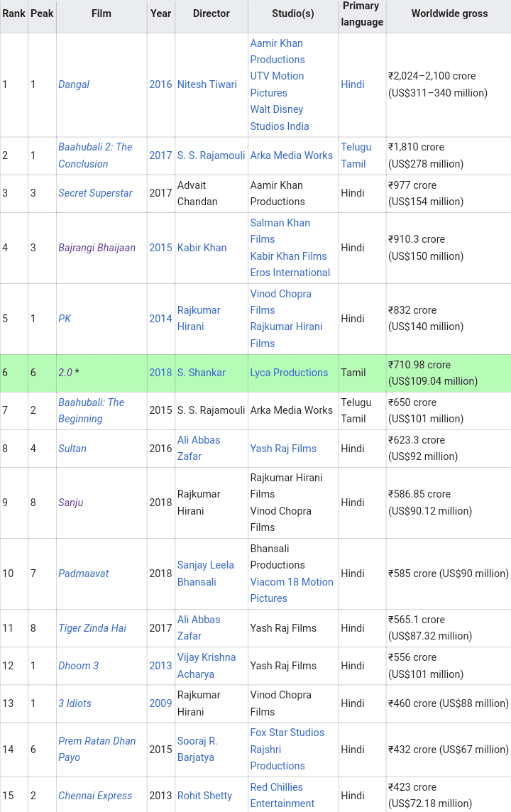Open Yash Raj Films link in Sultan row
The height and width of the screenshot is (812, 511).
tap(283, 449)
